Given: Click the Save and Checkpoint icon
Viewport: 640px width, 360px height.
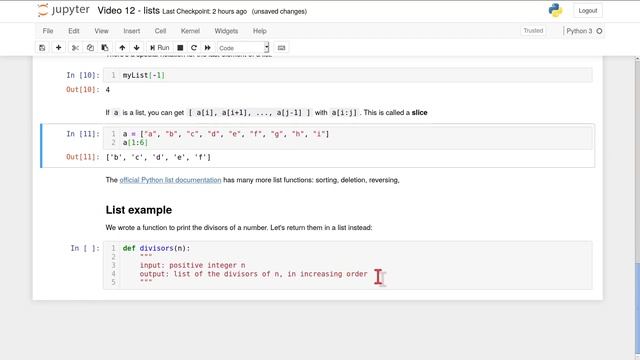Looking at the screenshot, I should tap(42, 48).
